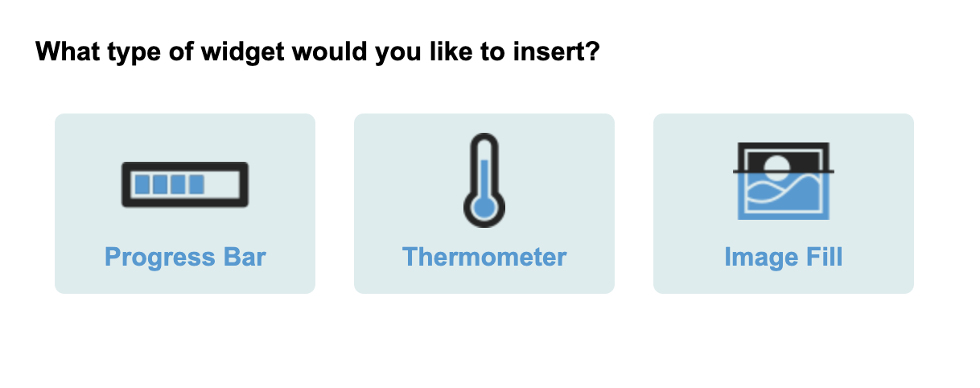This screenshot has height=388, width=980.
Task: Click the "What type of widget" heading
Action: click(317, 53)
